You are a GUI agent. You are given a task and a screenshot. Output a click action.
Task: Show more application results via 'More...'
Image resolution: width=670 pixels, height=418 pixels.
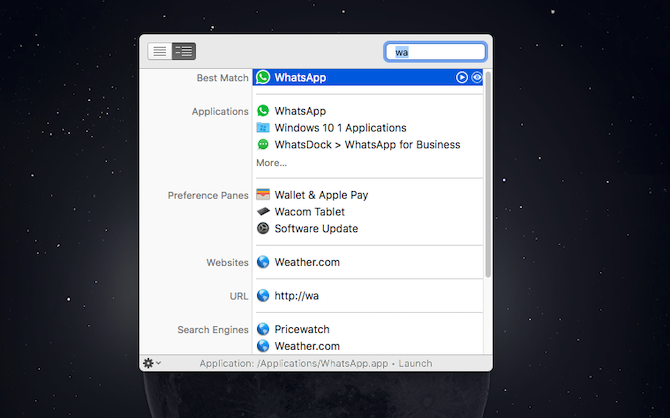coord(271,163)
